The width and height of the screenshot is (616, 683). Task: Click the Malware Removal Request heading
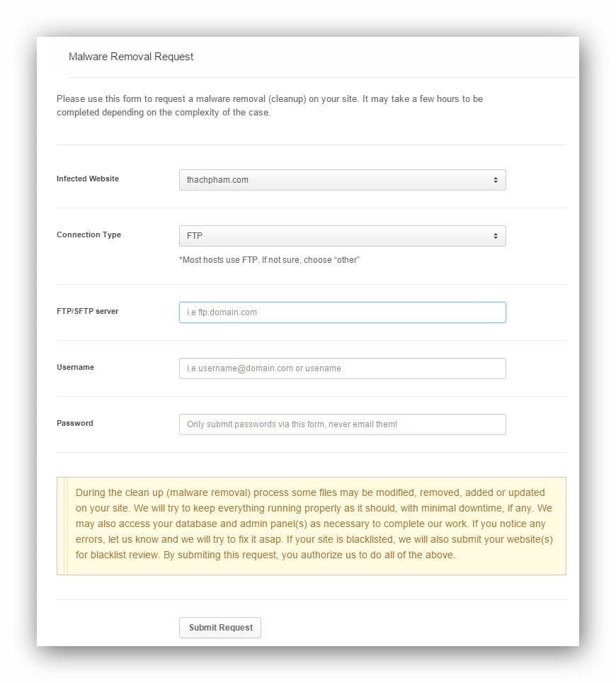(131, 57)
